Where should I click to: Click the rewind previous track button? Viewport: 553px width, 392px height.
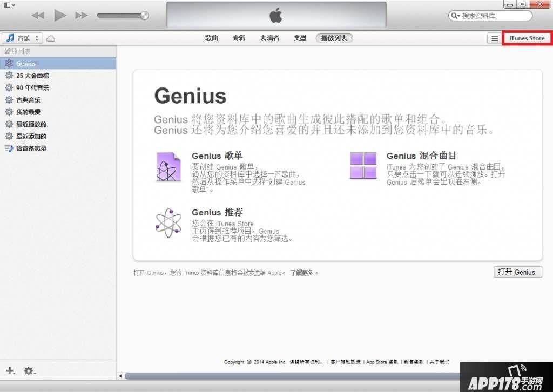point(38,16)
